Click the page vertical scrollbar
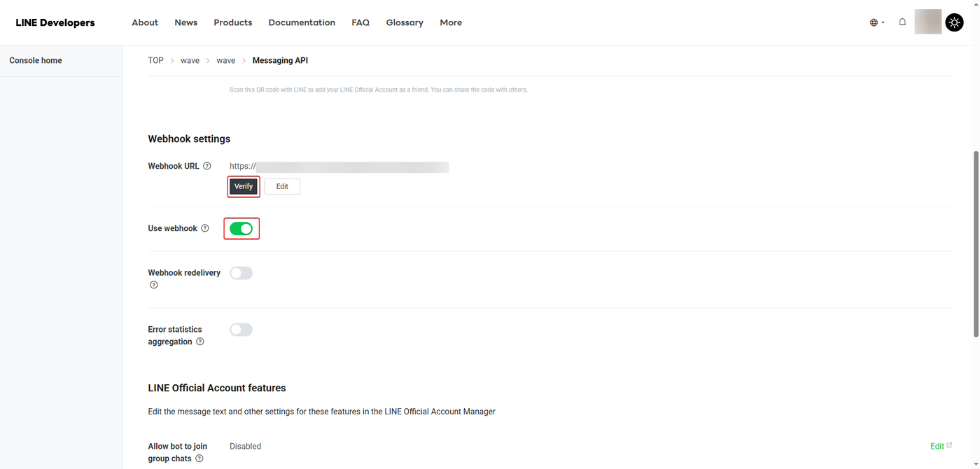This screenshot has height=469, width=980. click(x=976, y=244)
